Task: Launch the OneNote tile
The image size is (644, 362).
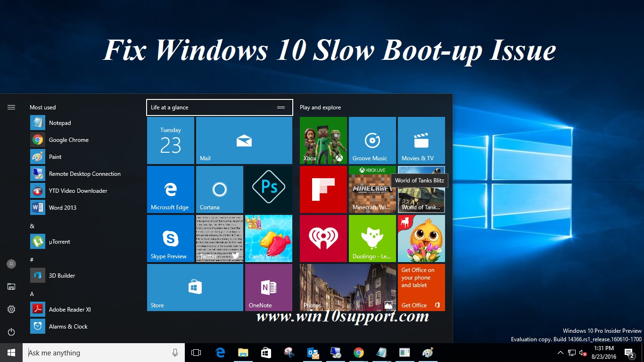Action: (x=269, y=288)
